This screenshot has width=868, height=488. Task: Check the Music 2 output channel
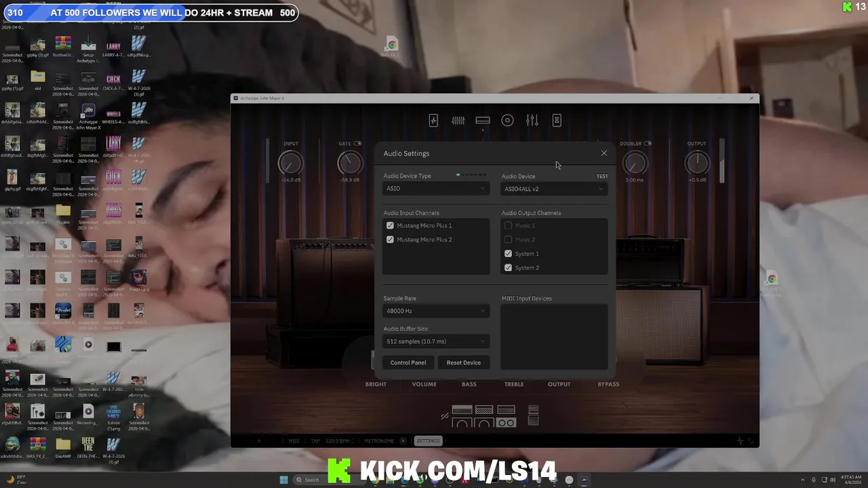point(508,240)
